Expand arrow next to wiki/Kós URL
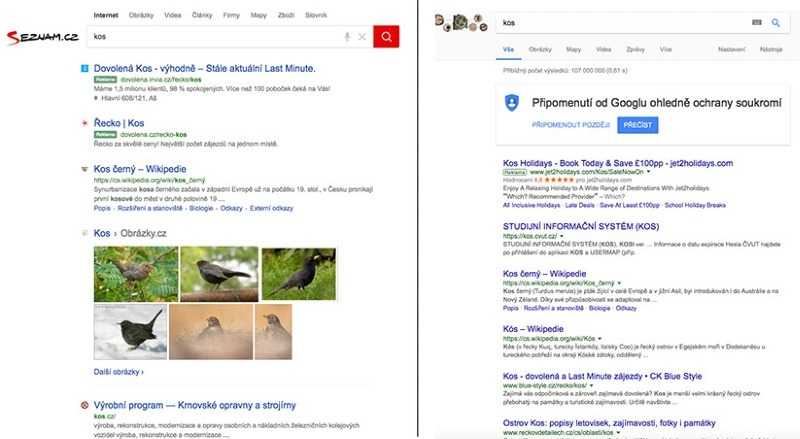Viewport: 800px width, 439px height. tap(599, 338)
